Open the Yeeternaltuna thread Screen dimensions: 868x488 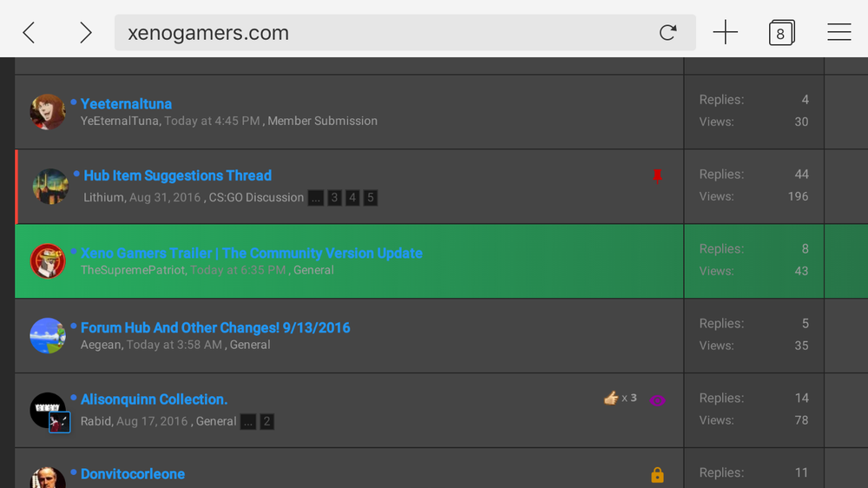tap(126, 104)
